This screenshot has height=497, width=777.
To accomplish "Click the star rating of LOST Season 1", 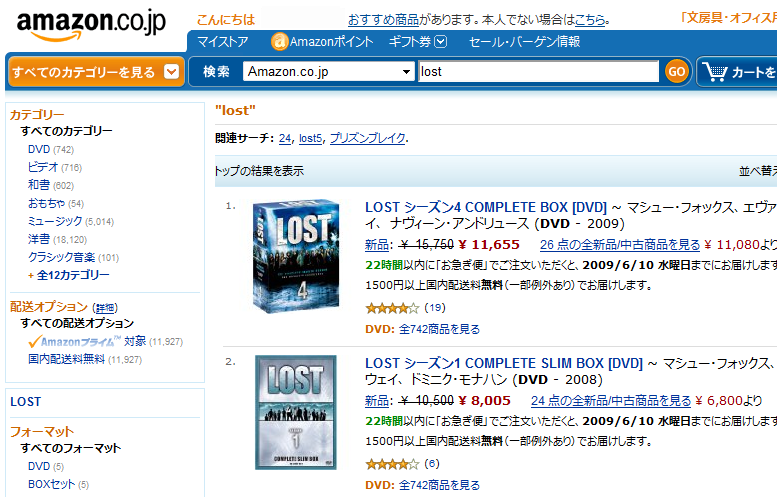I will point(392,464).
